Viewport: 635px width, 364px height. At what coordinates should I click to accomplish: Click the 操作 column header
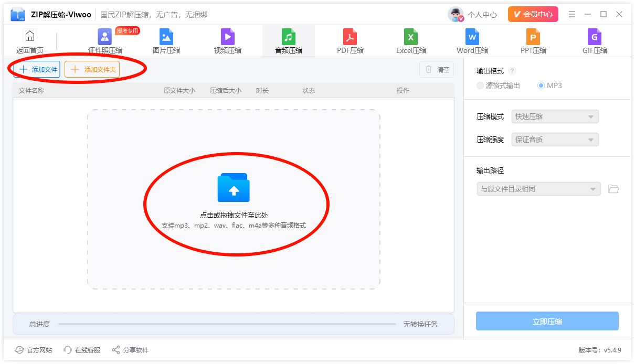pos(403,91)
